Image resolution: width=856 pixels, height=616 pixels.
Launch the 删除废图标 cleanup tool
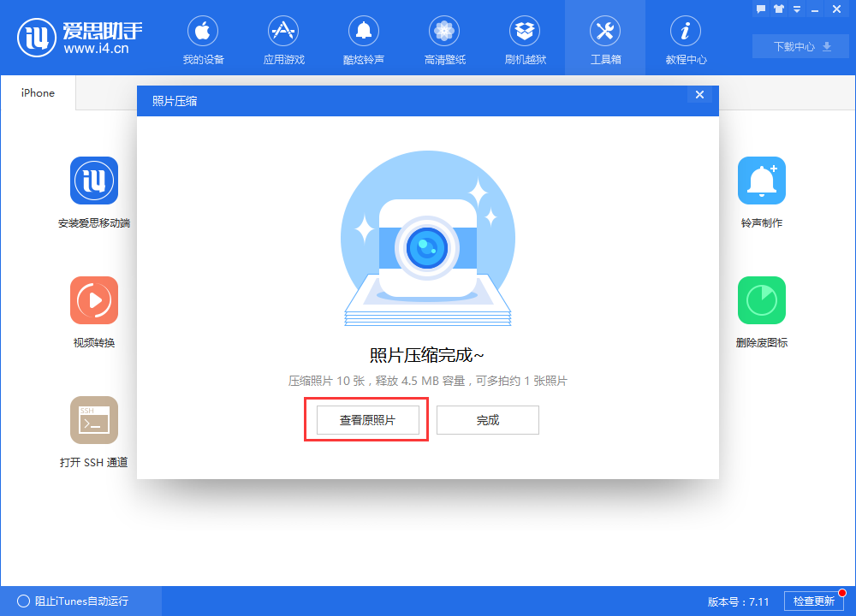point(761,310)
